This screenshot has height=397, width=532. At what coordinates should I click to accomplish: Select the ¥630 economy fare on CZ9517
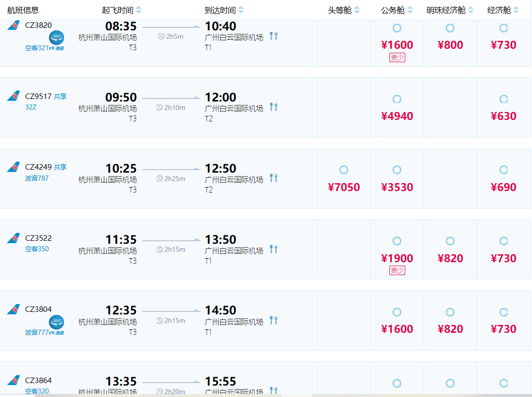coord(504,99)
